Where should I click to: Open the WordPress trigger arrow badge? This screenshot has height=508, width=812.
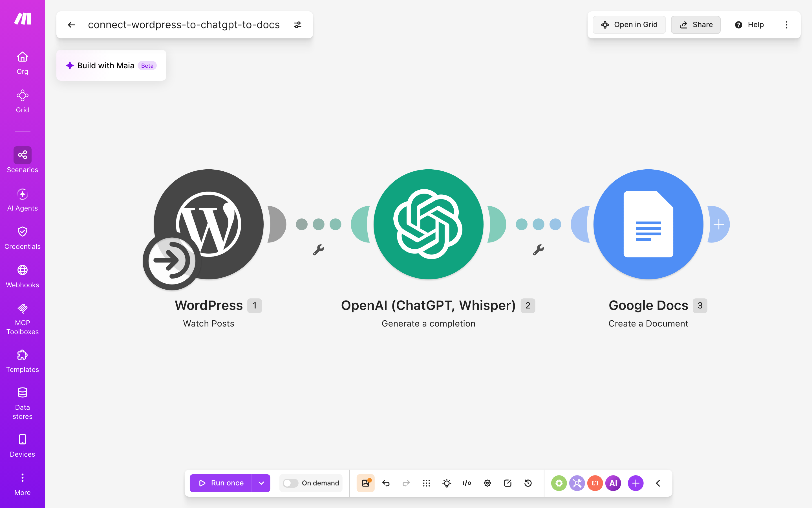(172, 260)
